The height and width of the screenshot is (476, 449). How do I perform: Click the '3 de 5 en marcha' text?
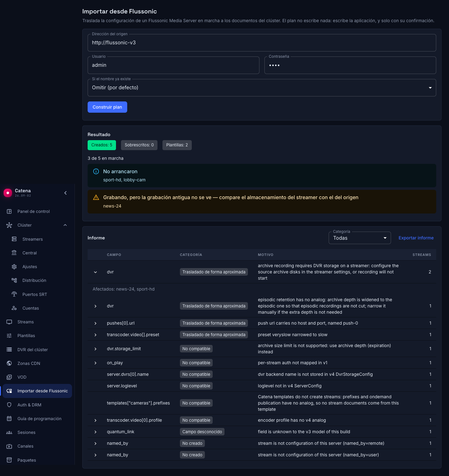click(x=105, y=158)
